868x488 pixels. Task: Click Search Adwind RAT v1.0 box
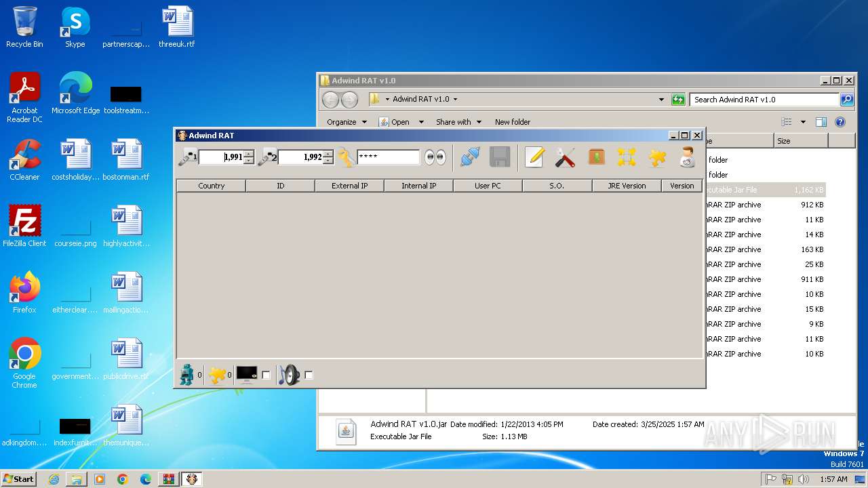coord(764,100)
